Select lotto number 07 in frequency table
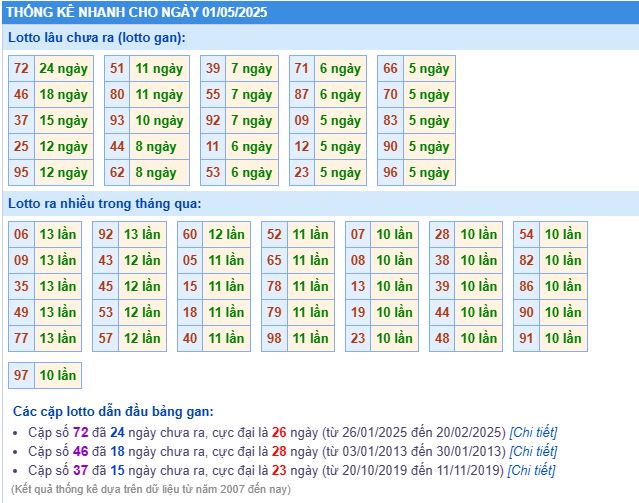This screenshot has width=639, height=503. click(358, 234)
